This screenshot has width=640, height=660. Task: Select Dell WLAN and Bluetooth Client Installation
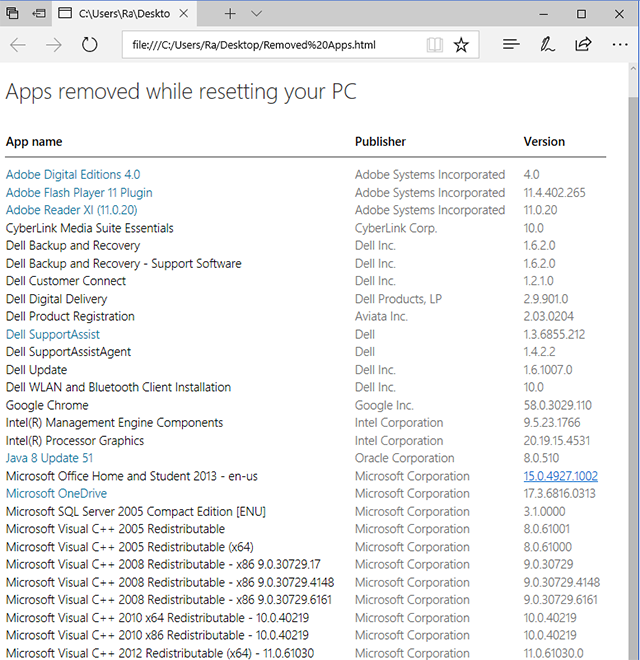coord(118,387)
